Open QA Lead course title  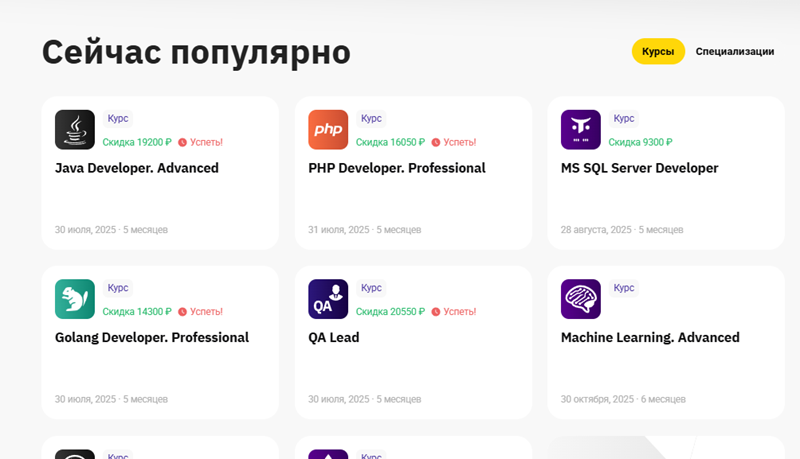[334, 337]
